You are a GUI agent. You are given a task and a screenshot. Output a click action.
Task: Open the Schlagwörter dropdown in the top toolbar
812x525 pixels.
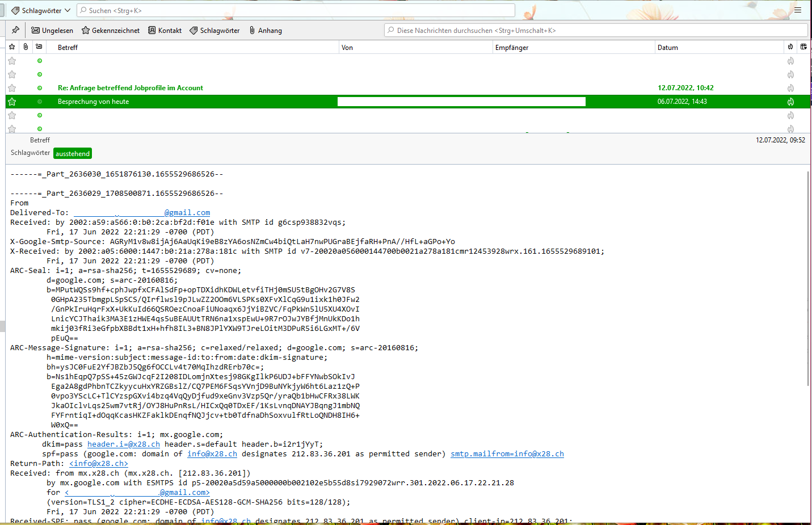point(41,10)
